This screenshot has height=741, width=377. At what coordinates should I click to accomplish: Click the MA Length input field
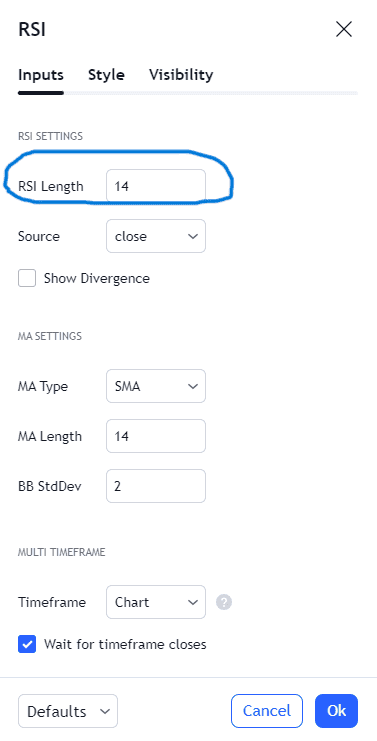click(x=156, y=436)
